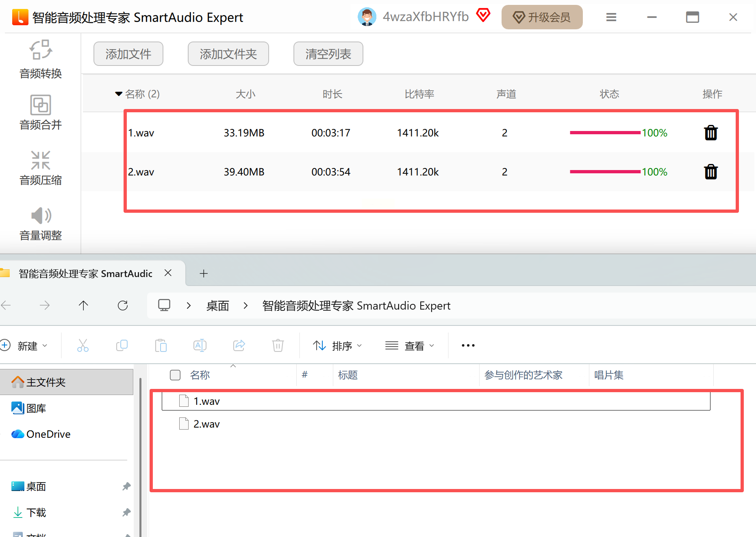Click the # column header
The height and width of the screenshot is (537, 756).
tap(305, 374)
